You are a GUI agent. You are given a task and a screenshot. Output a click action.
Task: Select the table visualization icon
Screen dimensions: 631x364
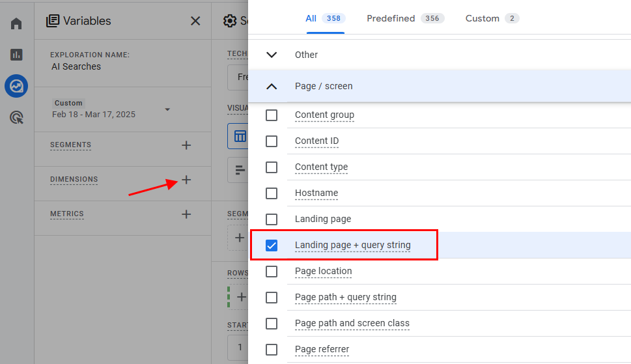point(240,136)
